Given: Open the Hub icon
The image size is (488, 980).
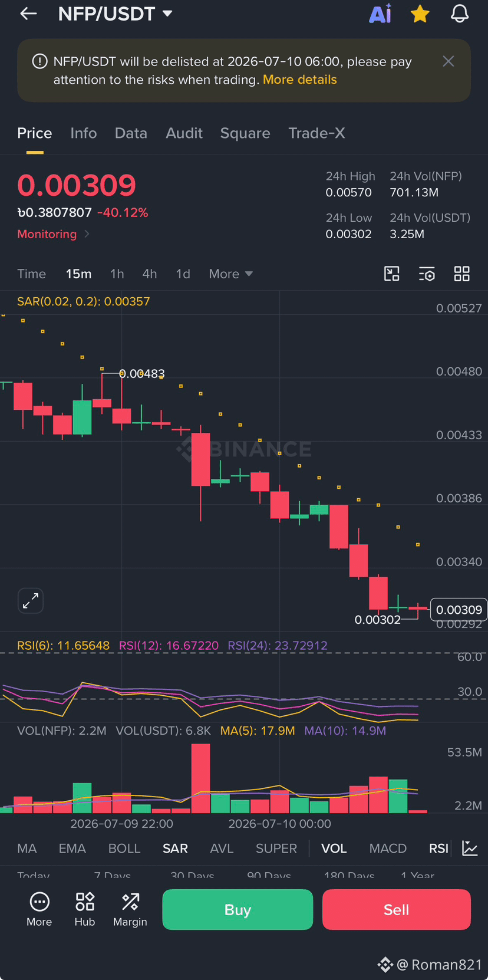Looking at the screenshot, I should 85,910.
